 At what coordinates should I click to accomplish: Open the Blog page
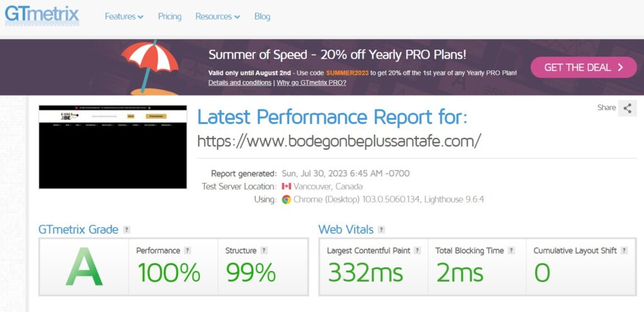click(262, 16)
